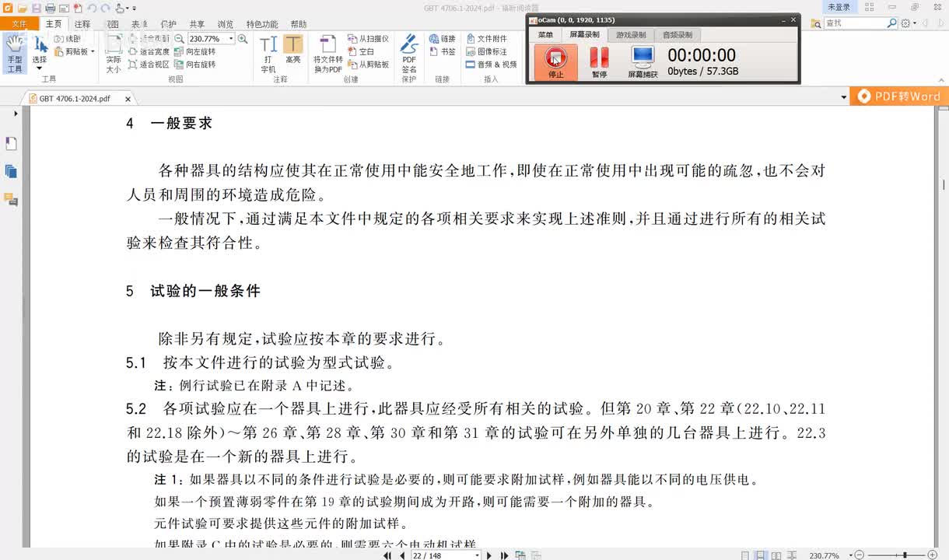
Task: Click the open folder icon in quick toolbar
Action: pos(23,8)
